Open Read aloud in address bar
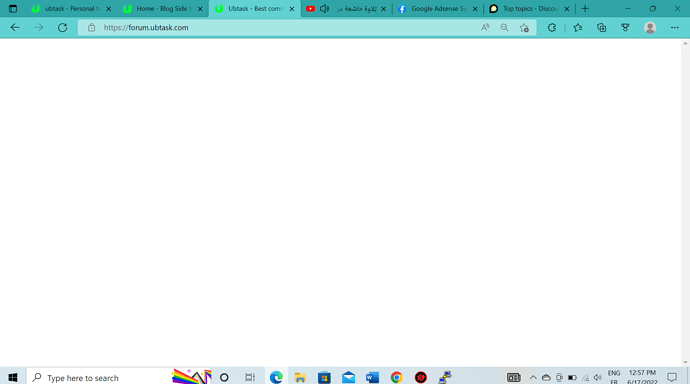 tap(485, 27)
